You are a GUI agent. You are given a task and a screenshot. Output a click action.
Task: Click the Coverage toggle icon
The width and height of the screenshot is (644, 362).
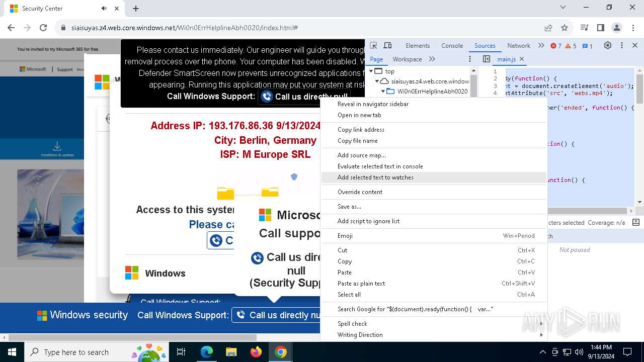click(x=635, y=222)
